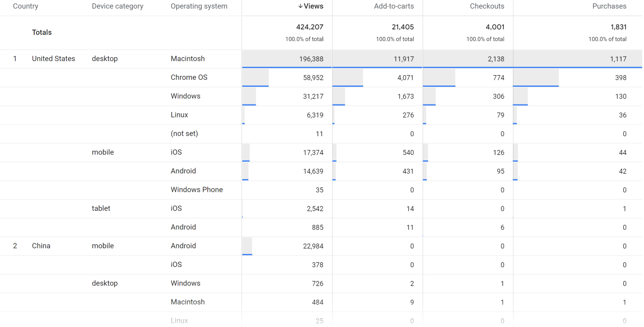Click add-to-carts value 431

(408, 171)
